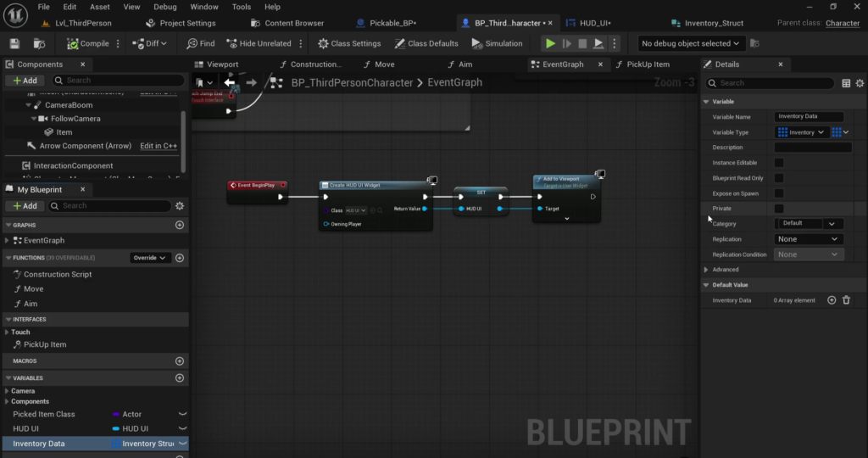868x458 pixels.
Task: Switch to the Inventory_Struct tab
Action: pyautogui.click(x=708, y=23)
